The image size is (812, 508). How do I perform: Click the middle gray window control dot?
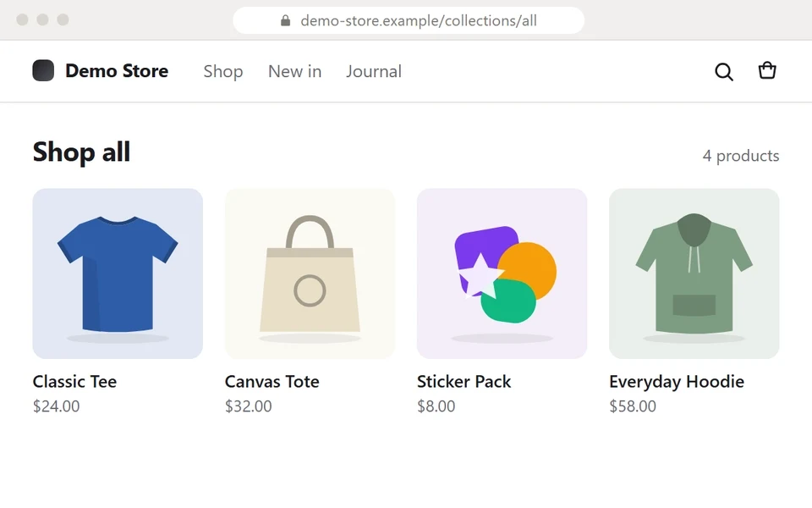[x=42, y=19]
